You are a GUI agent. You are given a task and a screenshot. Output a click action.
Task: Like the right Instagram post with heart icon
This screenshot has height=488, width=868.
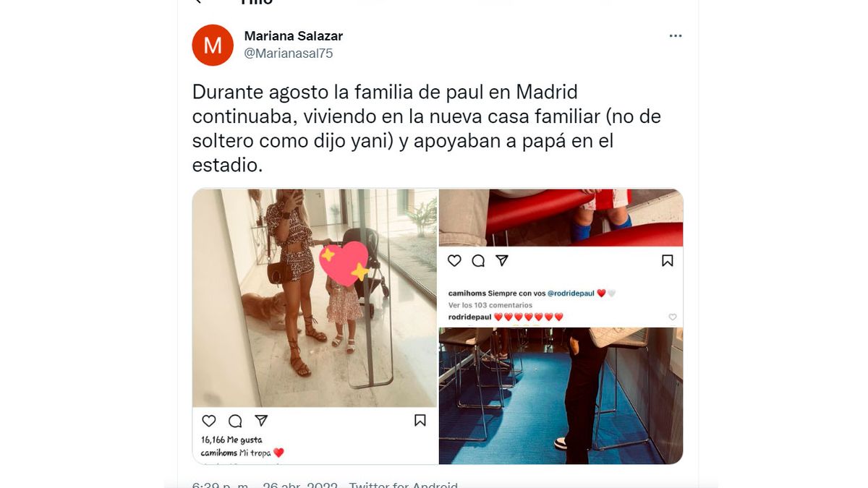pyautogui.click(x=454, y=261)
